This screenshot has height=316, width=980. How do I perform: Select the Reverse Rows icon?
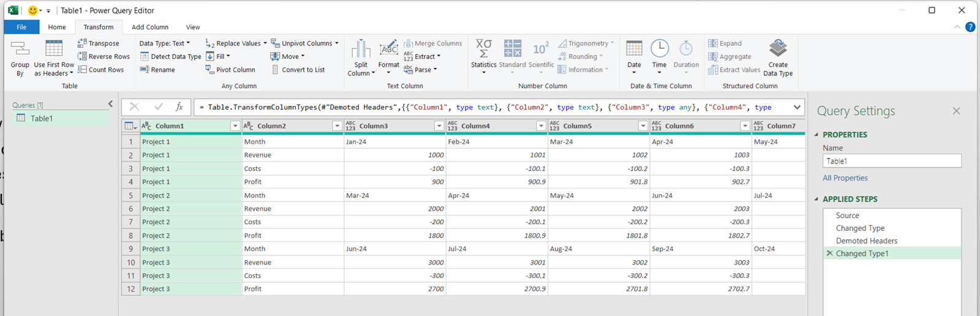(x=82, y=56)
